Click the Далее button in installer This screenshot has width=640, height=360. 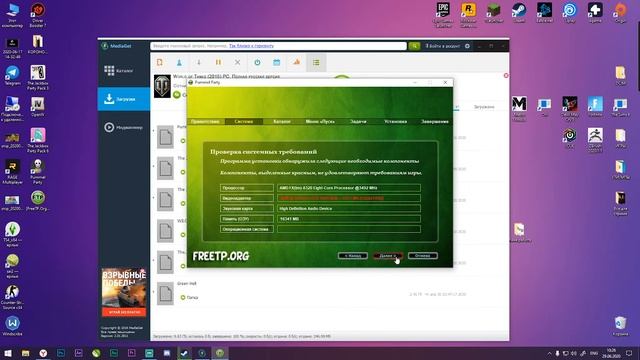[x=388, y=256]
